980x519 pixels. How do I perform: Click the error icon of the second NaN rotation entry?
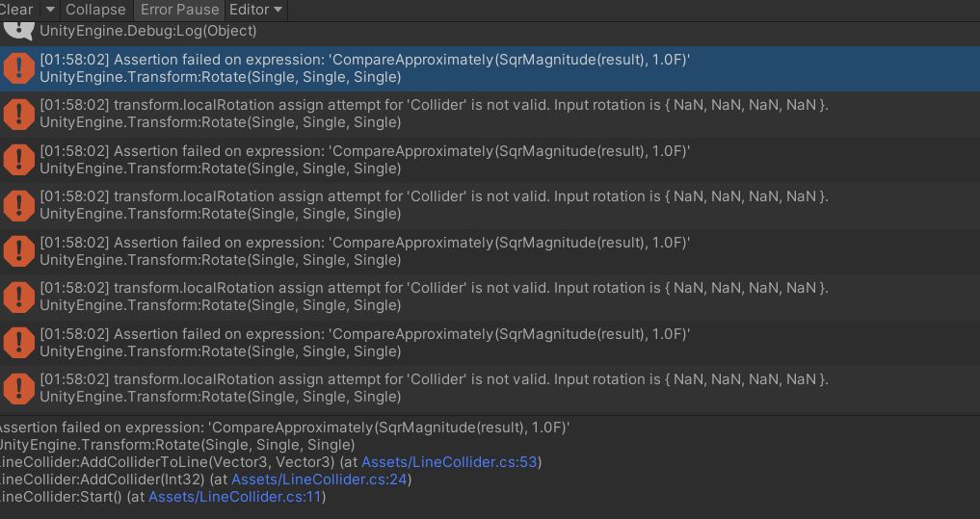pyautogui.click(x=18, y=205)
